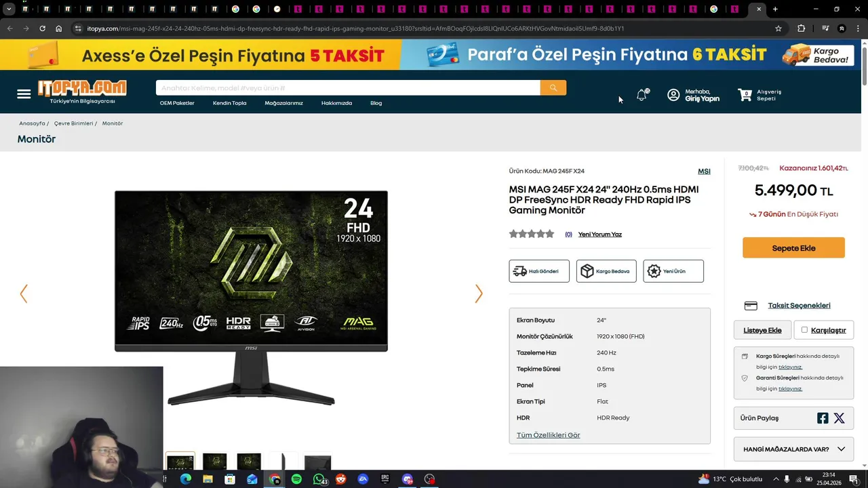Open Epic Games launcher from the taskbar

click(385, 479)
